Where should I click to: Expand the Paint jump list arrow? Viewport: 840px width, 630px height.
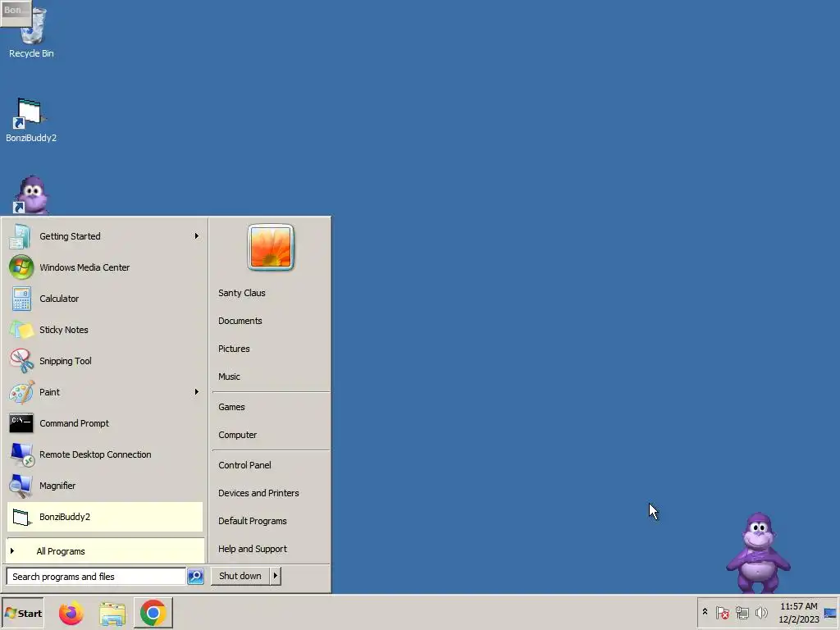coord(197,392)
